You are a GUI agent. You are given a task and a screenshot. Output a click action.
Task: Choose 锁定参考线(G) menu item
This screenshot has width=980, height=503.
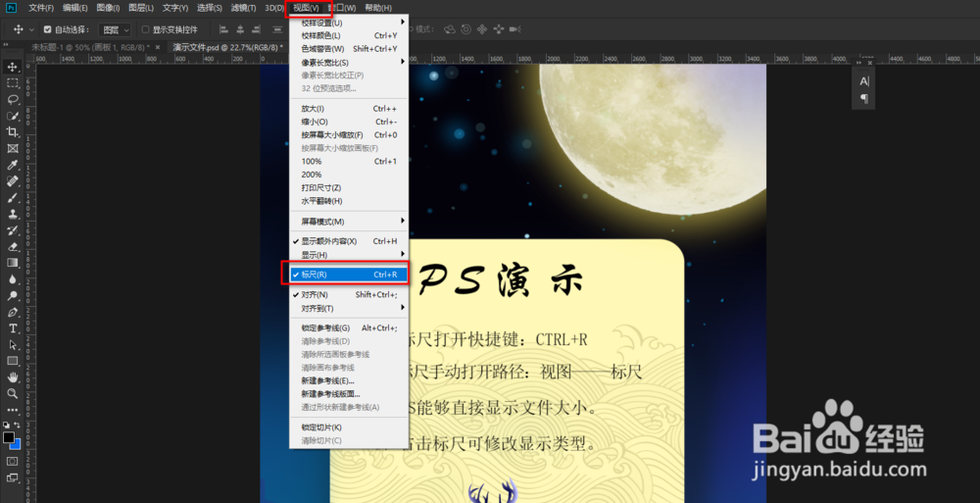(349, 328)
